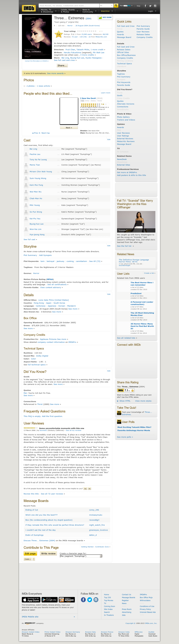Image resolution: width=179 pixels, height=644 pixels.
Task: Click Help in the top bar
Action: 138,6
